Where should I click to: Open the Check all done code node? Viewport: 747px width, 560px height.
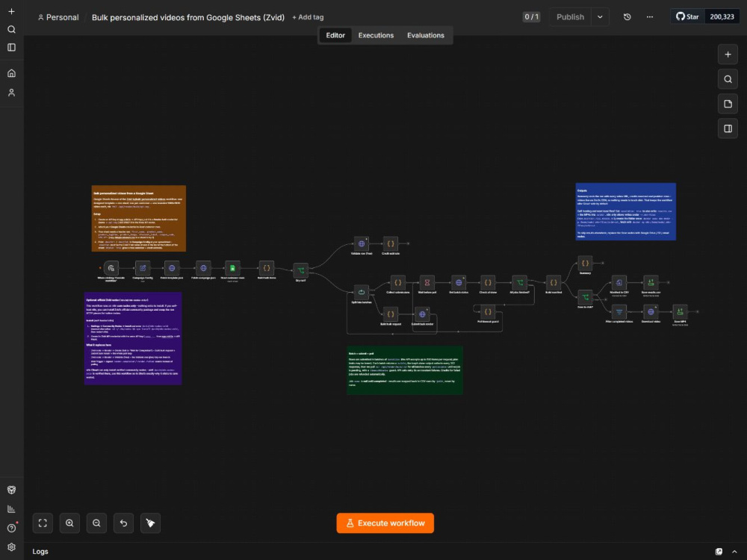click(488, 282)
